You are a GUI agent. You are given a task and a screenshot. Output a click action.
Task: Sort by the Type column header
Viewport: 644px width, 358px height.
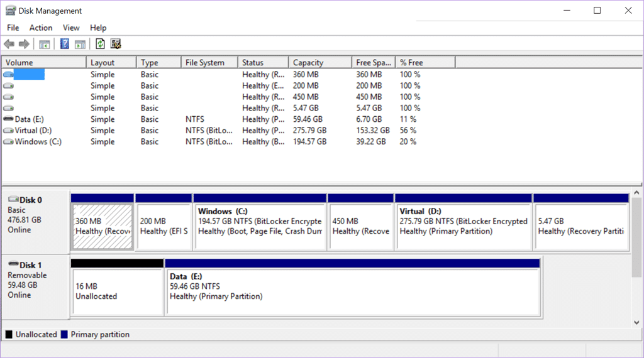pyautogui.click(x=158, y=62)
